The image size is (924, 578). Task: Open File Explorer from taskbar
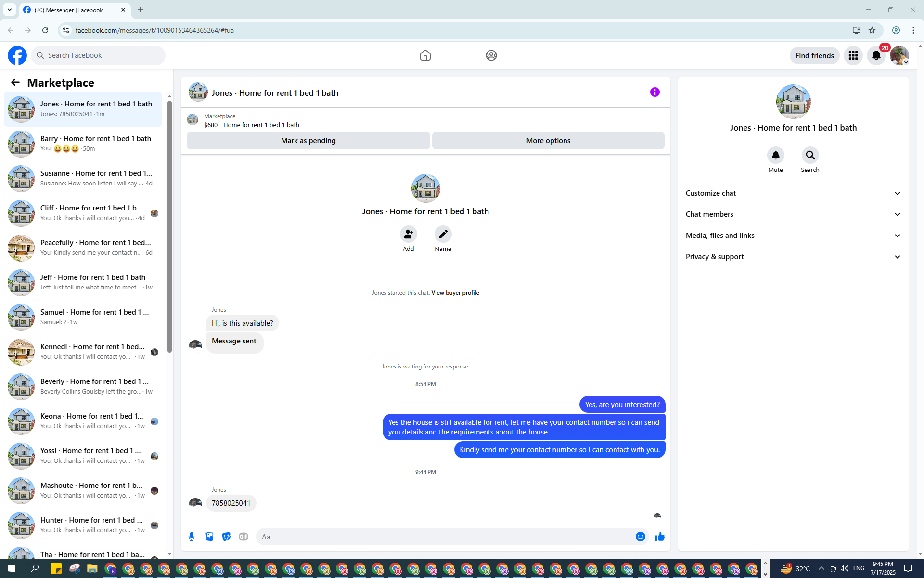point(92,569)
